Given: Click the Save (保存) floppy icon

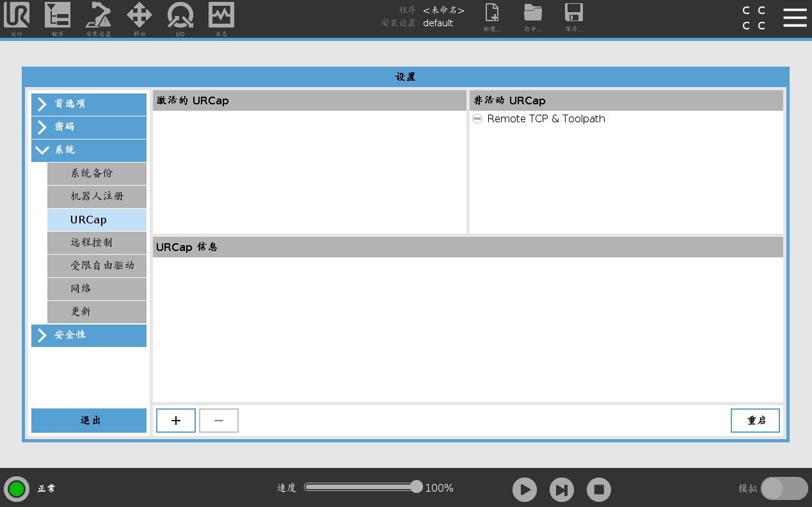Looking at the screenshot, I should pyautogui.click(x=574, y=18).
